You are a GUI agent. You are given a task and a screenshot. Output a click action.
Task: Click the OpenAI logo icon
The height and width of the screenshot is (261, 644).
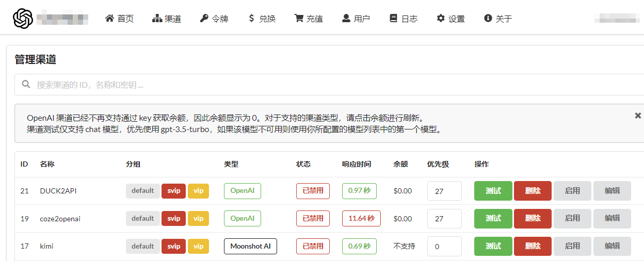(x=23, y=19)
